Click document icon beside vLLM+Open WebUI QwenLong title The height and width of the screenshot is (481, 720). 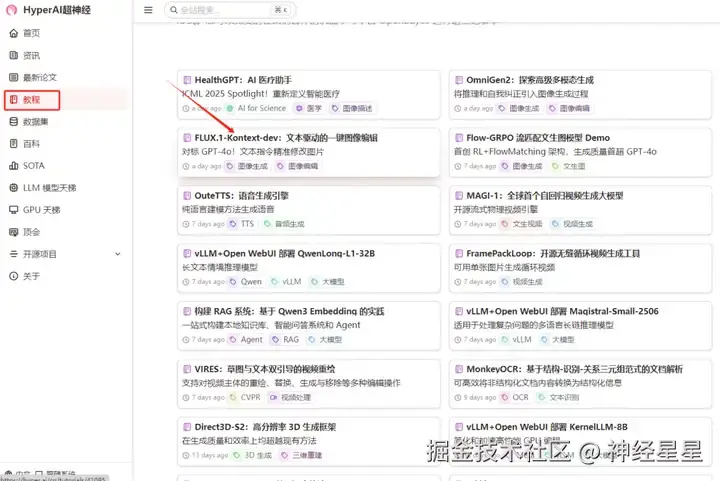(x=187, y=253)
